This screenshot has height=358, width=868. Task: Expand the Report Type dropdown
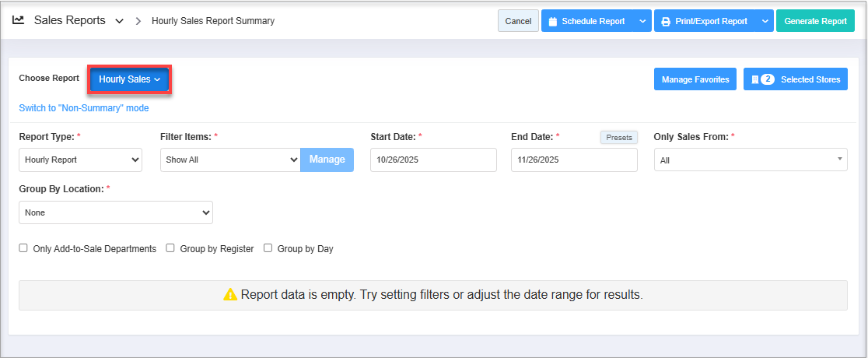pos(80,160)
